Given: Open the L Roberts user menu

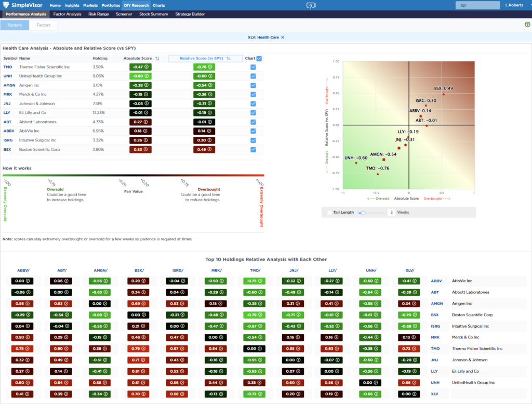Looking at the screenshot, I should click(x=514, y=5).
